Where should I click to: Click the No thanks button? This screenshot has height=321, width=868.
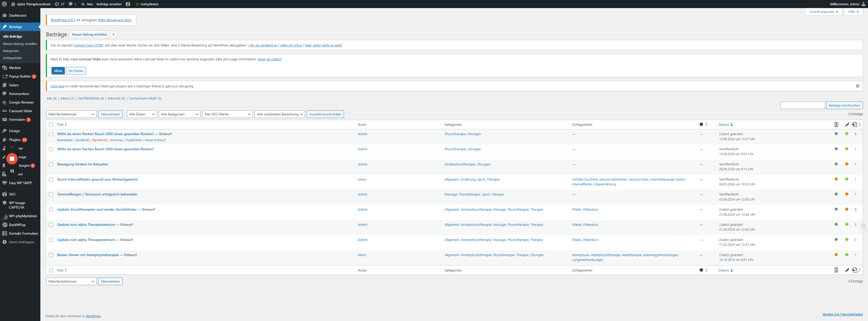[76, 71]
